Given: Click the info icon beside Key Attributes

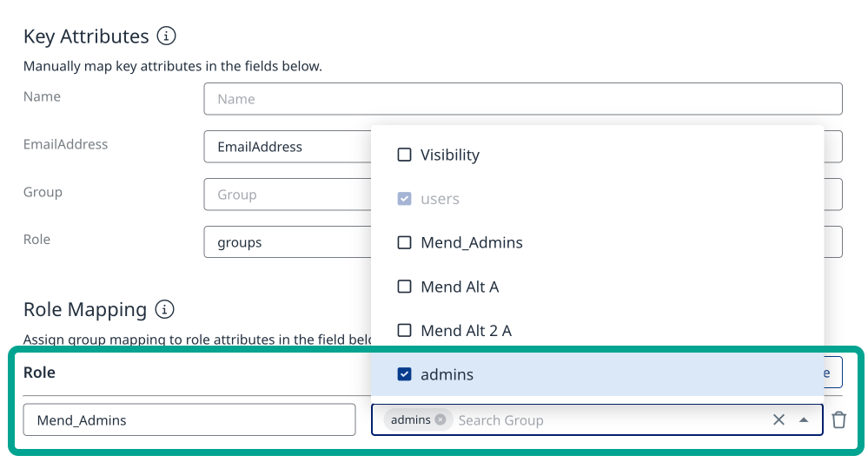Looking at the screenshot, I should (x=166, y=36).
